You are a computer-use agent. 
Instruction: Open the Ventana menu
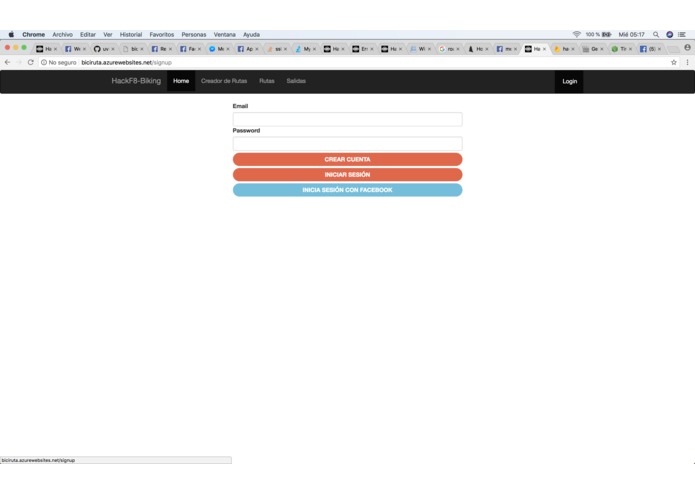click(225, 35)
